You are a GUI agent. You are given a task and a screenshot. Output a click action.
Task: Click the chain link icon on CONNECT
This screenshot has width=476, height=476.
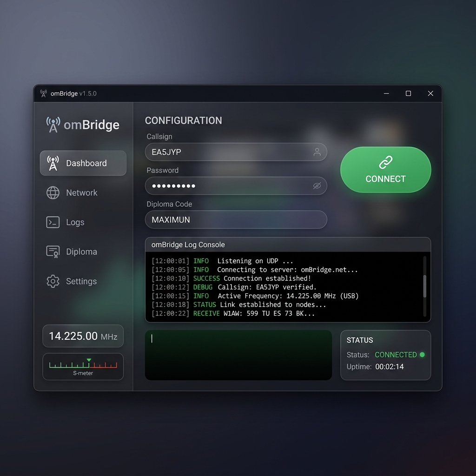point(385,162)
